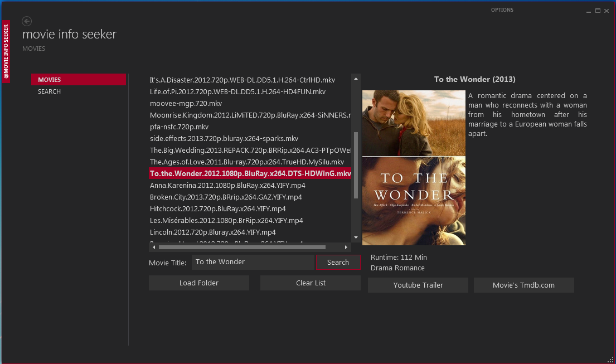Close the movie info seeker window
Viewport: 616px width, 364px height.
pyautogui.click(x=607, y=11)
